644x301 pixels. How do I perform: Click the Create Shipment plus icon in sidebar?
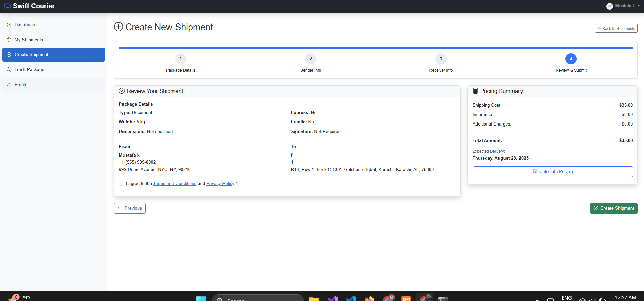click(9, 55)
